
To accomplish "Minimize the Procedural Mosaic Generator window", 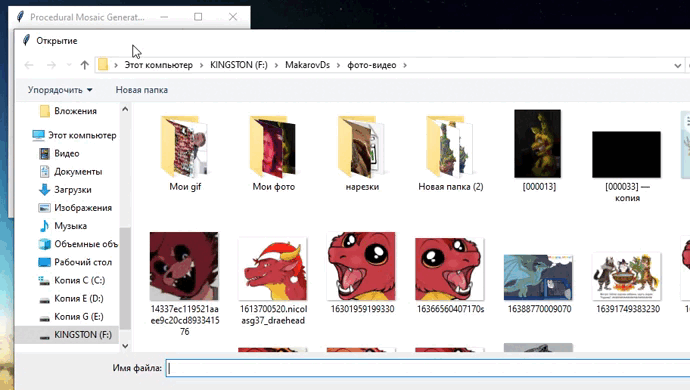I will pos(164,17).
